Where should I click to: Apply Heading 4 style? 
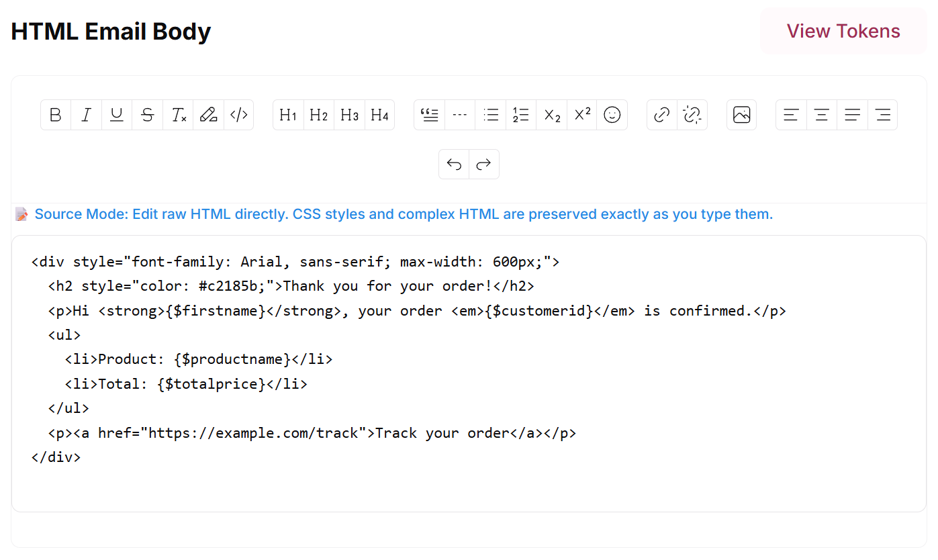380,115
